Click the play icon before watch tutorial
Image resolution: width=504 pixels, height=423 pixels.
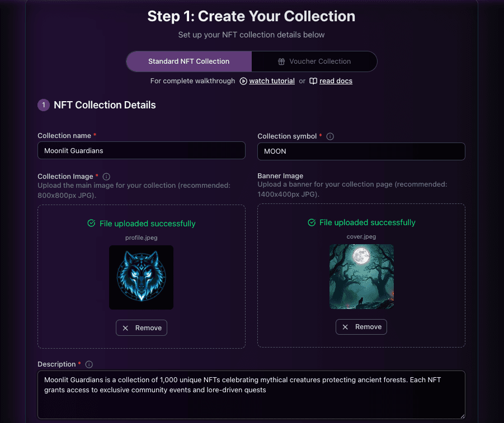tap(243, 81)
